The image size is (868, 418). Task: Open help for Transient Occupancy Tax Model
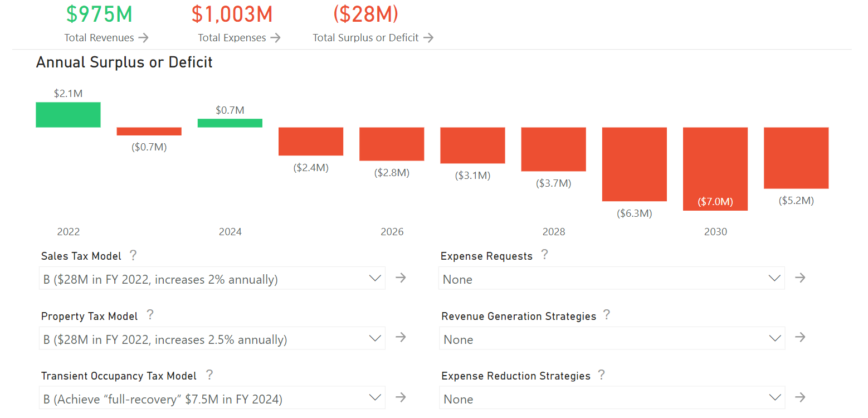(209, 375)
